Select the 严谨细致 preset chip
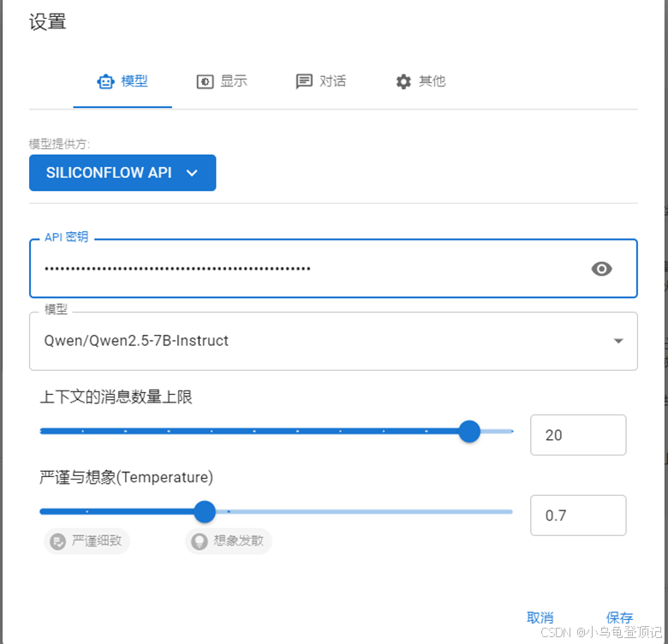668x644 pixels. [x=86, y=541]
